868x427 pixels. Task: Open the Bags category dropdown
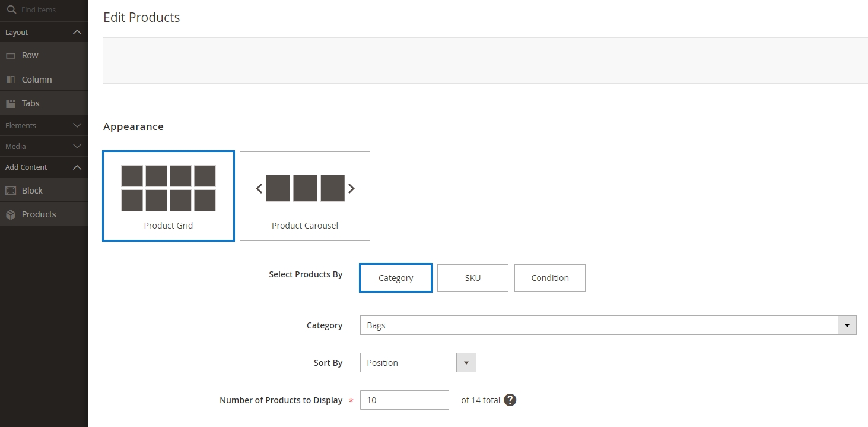(847, 325)
